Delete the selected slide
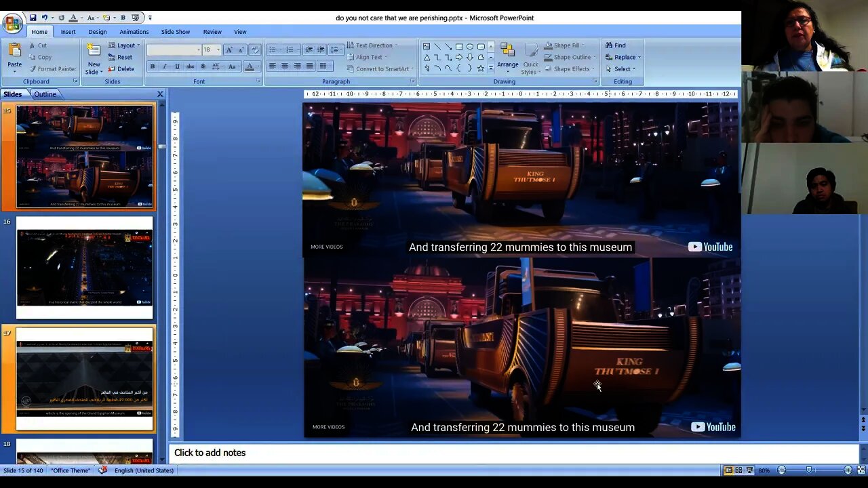 coord(121,69)
